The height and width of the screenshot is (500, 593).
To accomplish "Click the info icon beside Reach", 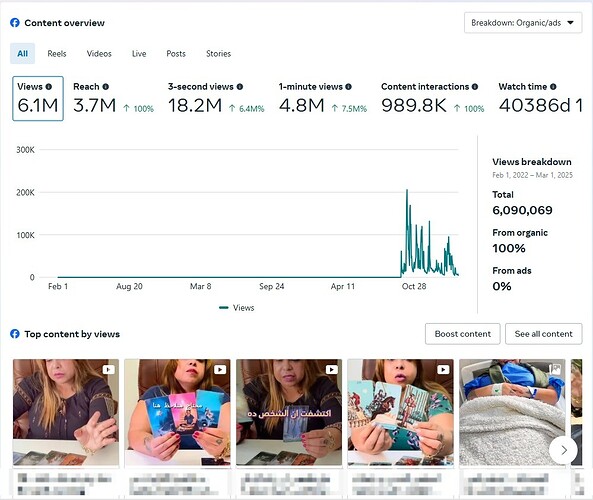I will coord(106,87).
